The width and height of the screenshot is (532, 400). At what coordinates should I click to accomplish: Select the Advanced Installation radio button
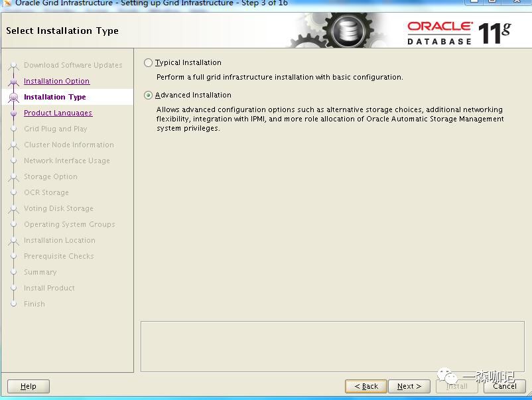149,96
